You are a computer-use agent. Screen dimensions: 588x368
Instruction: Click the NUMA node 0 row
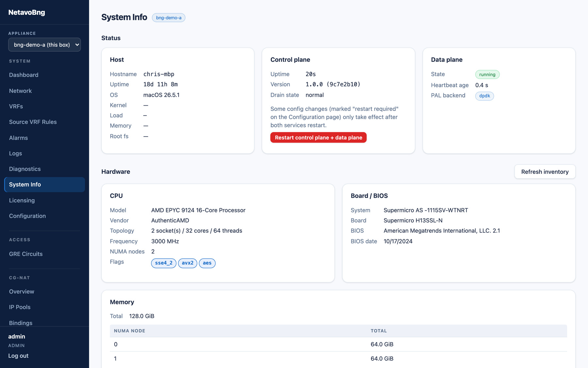pyautogui.click(x=338, y=344)
